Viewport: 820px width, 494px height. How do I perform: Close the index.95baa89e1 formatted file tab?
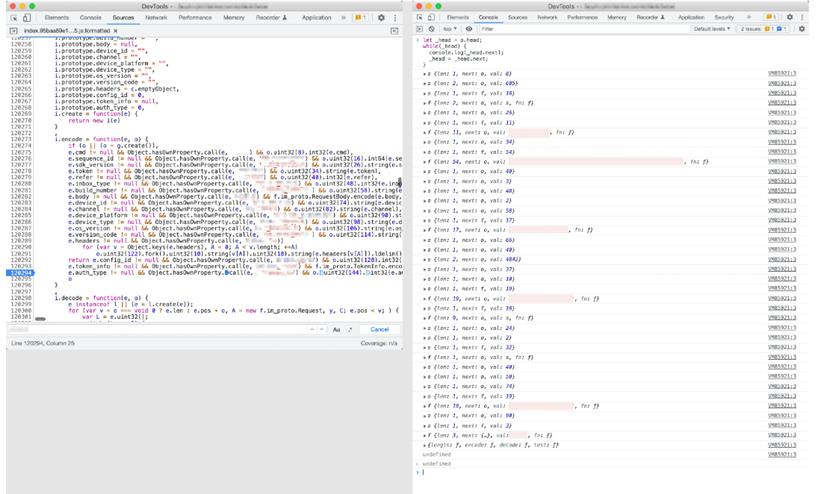tap(116, 31)
